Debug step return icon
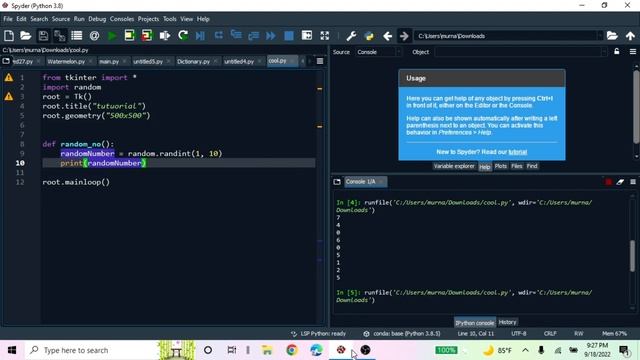Screen dimensions: 640x360 coord(253,36)
